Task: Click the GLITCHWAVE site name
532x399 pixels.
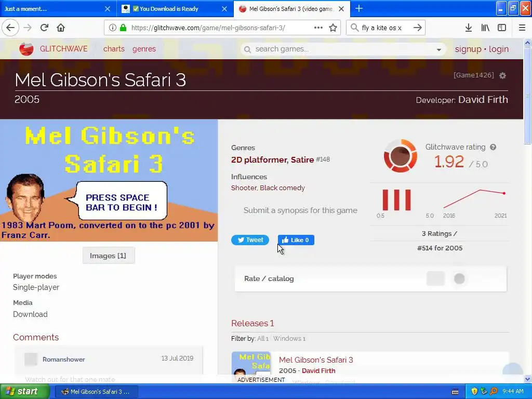Action: click(64, 49)
